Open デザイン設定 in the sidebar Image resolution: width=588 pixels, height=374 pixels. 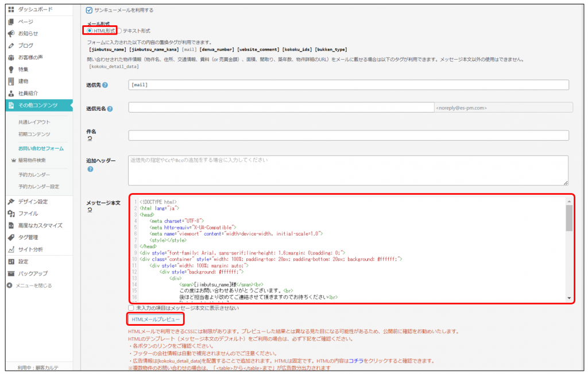33,202
